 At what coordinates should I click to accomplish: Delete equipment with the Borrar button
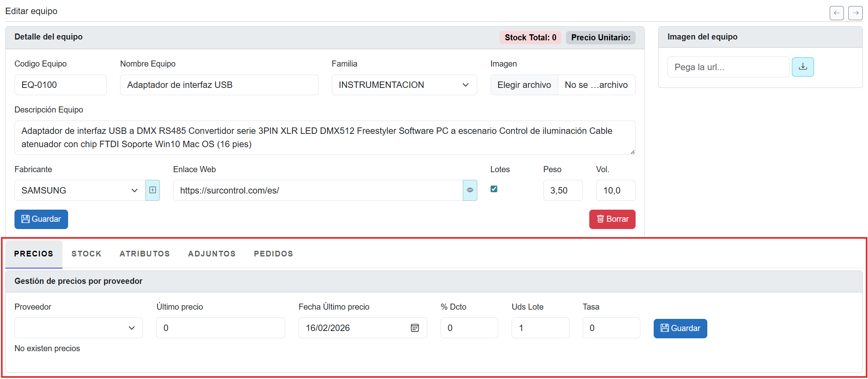[x=612, y=219]
